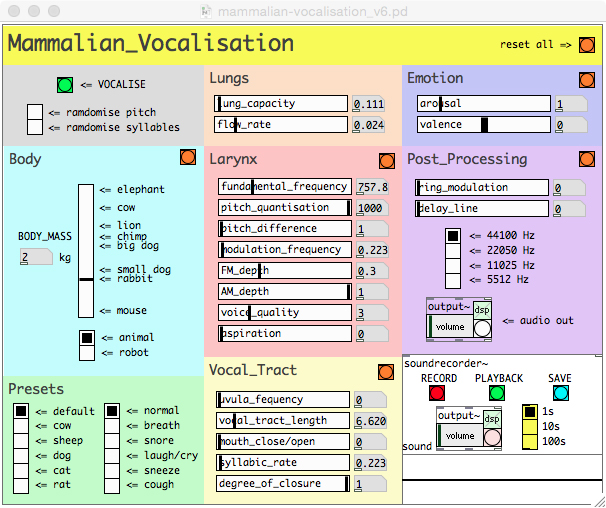Select the 10s recording length
The height and width of the screenshot is (508, 606).
[x=530, y=426]
